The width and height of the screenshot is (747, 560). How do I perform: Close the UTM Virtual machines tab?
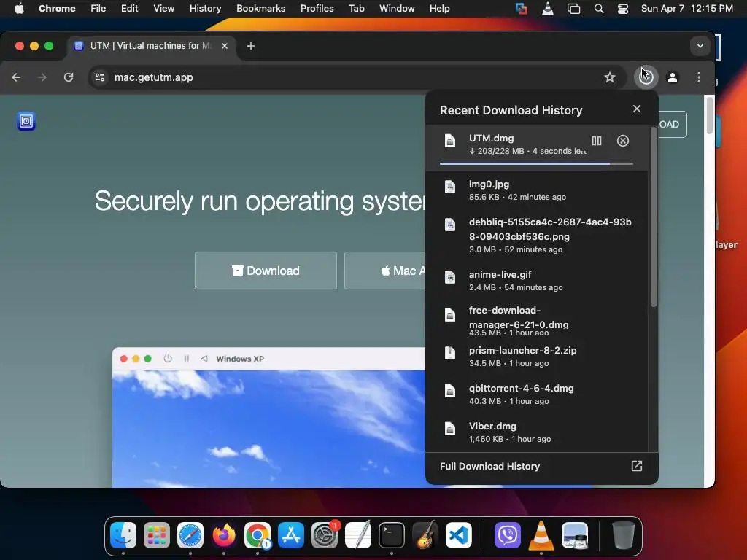225,46
